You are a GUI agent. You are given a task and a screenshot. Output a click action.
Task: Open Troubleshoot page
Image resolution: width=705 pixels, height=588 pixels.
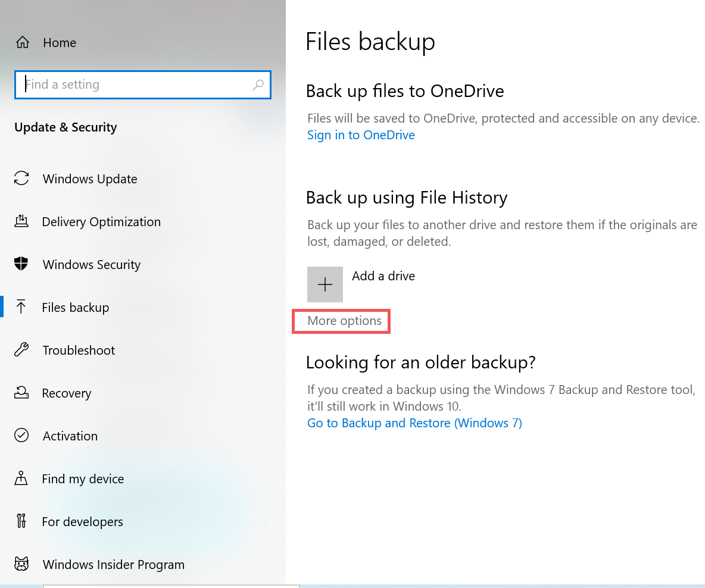pos(79,350)
